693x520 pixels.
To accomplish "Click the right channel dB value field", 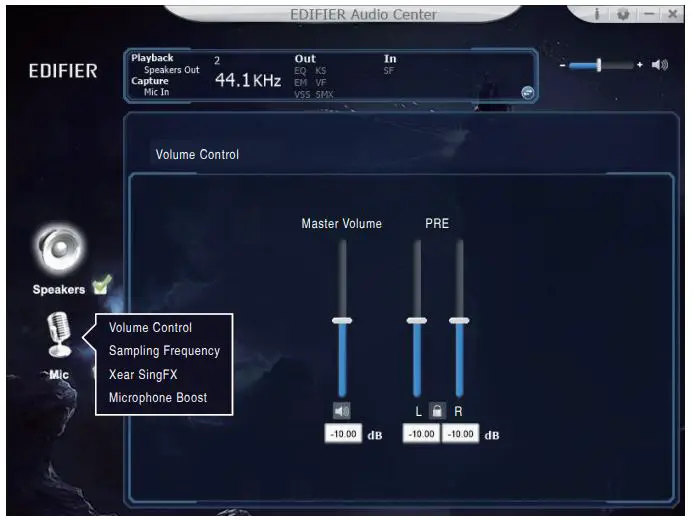I will (x=460, y=434).
